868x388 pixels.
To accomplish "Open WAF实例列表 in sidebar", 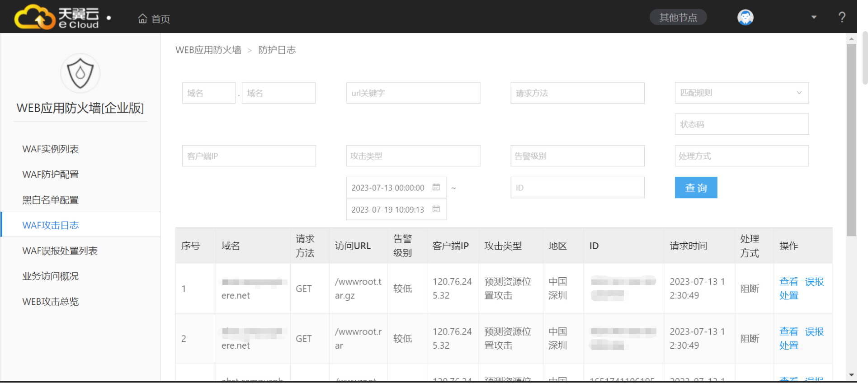I will [51, 149].
